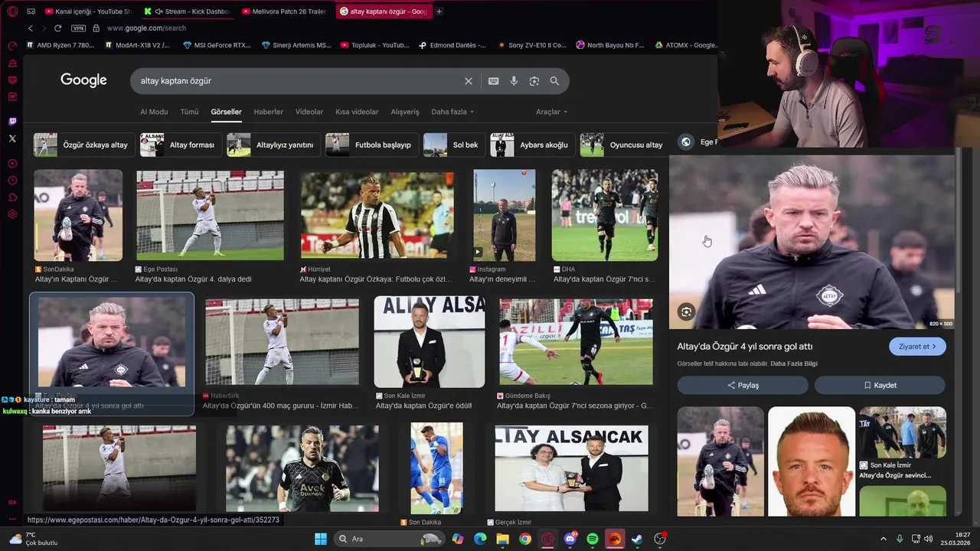
Task: Select the Sol bek filter chip
Action: click(454, 145)
